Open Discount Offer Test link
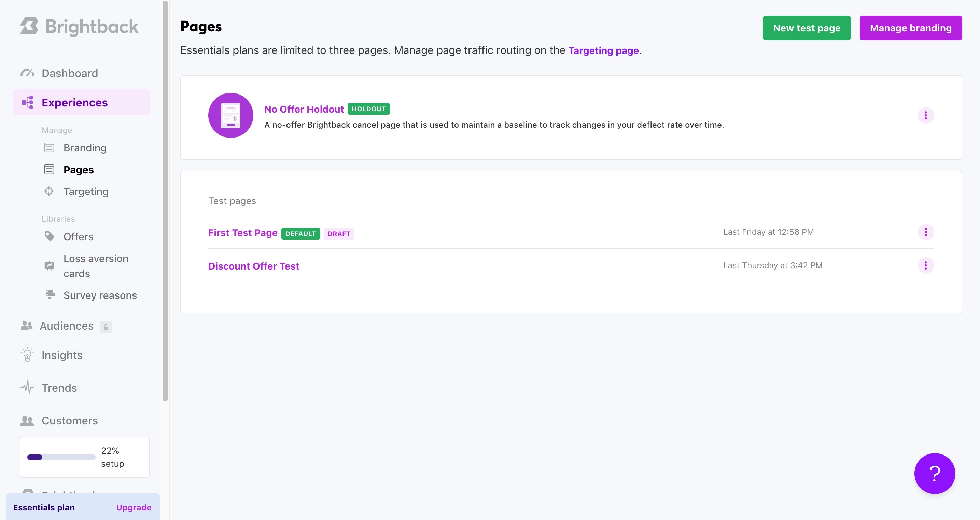 coord(254,266)
